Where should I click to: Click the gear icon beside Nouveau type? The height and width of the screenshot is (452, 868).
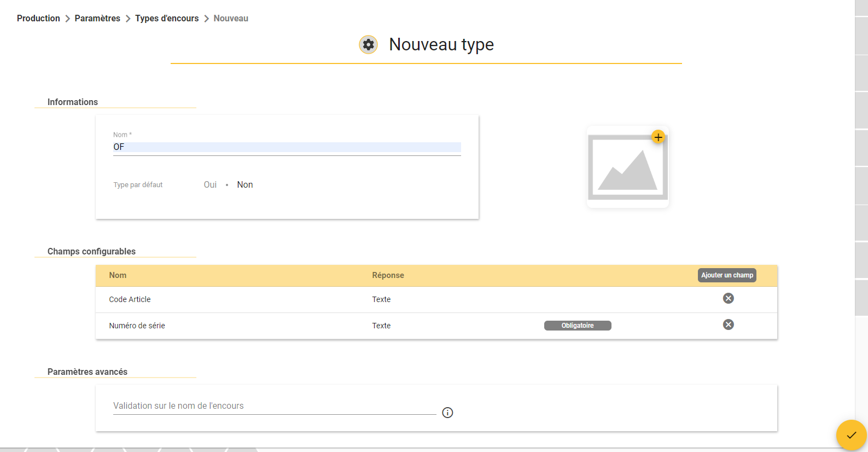pos(368,44)
